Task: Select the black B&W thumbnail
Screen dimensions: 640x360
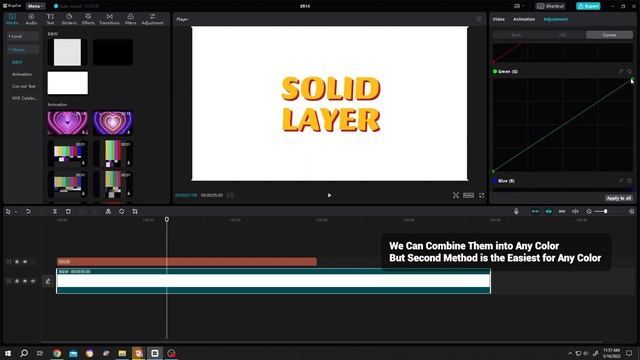Action: coord(113,52)
